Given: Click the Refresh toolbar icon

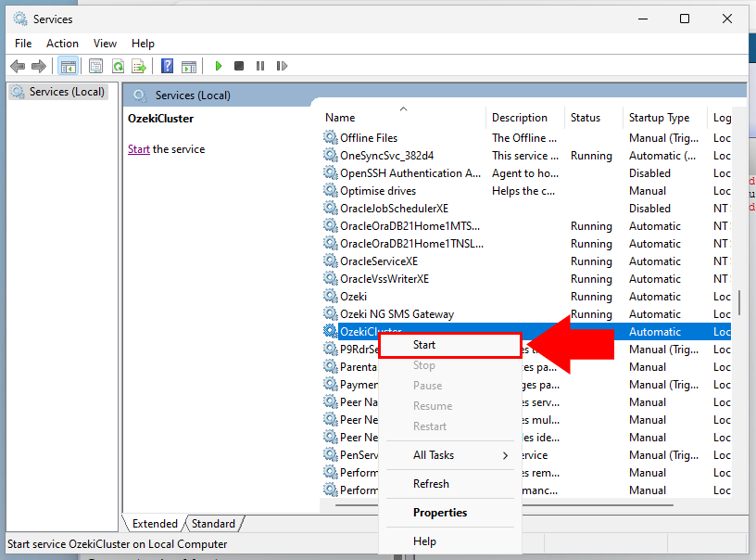Looking at the screenshot, I should coord(119,66).
